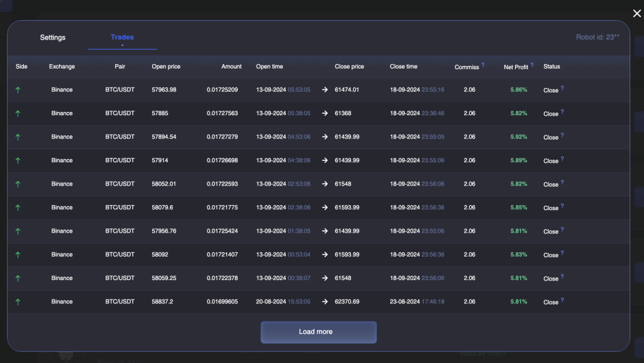The height and width of the screenshot is (363, 644).
Task: Select the Trades tab
Action: 122,38
